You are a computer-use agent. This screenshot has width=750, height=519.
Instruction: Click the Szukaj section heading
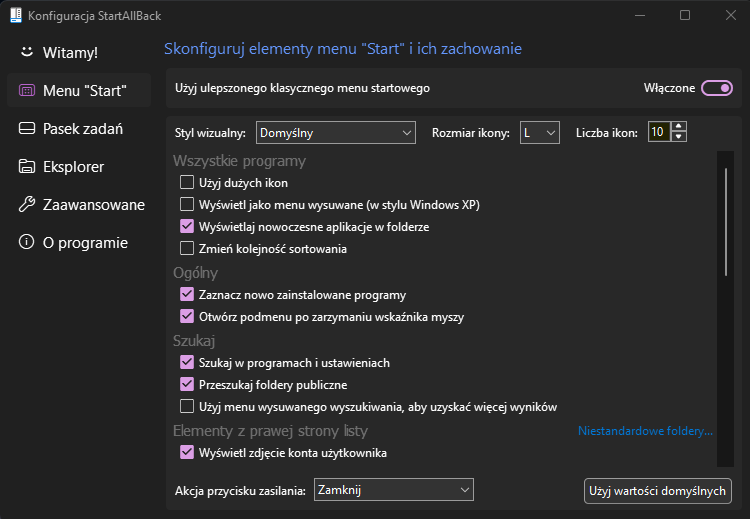pos(194,341)
